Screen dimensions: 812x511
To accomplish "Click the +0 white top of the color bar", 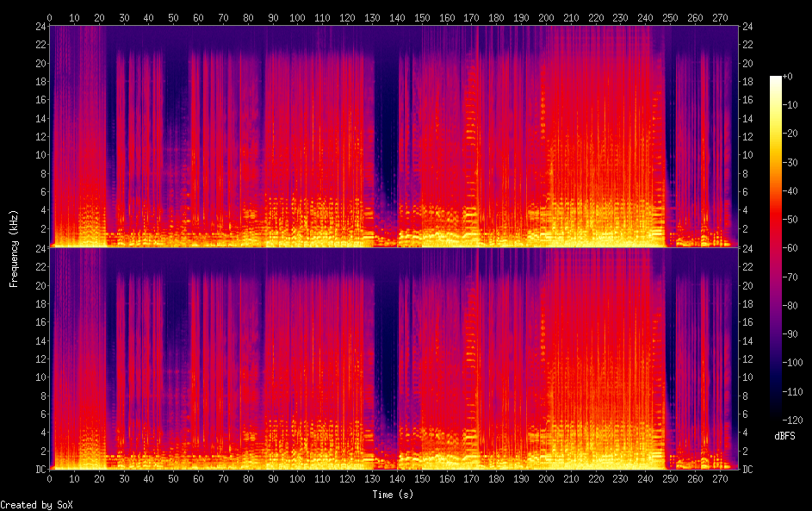I will coord(776,78).
